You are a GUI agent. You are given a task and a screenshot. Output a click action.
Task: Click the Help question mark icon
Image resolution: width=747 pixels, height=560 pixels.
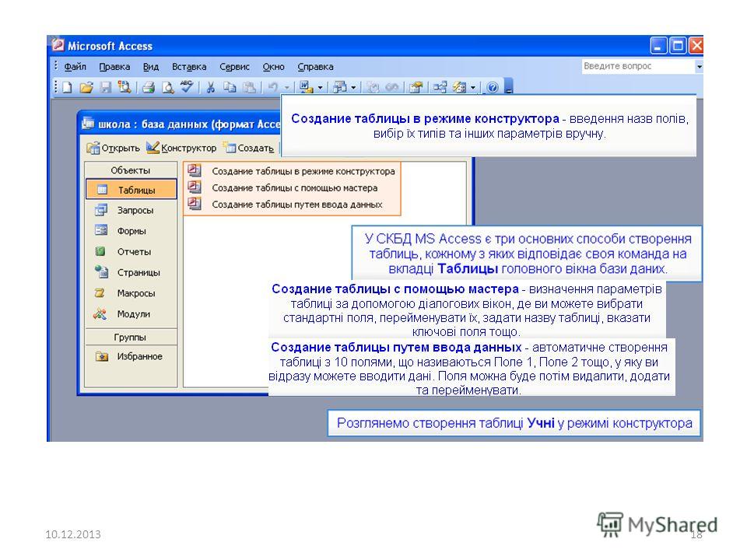[x=493, y=87]
